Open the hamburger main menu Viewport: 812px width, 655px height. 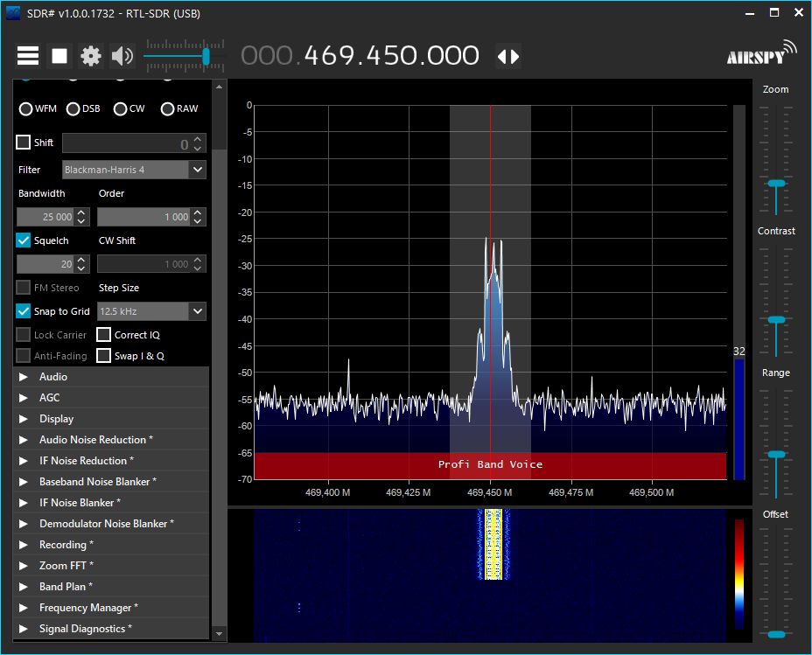pos(28,56)
